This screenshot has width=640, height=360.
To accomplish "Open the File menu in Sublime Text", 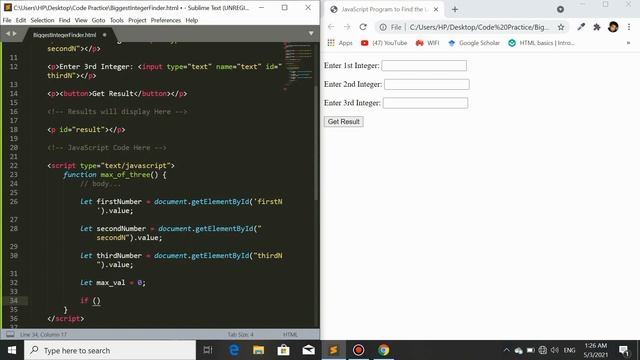I will pos(7,20).
